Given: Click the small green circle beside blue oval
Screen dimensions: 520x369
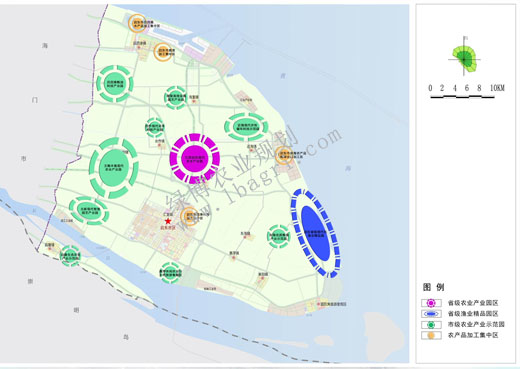Looking at the screenshot, I should [x=279, y=236].
